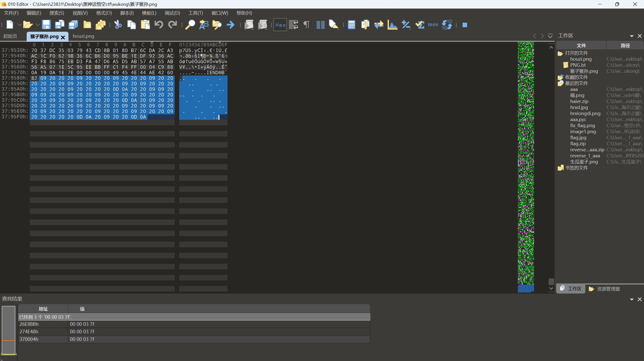The height and width of the screenshot is (361, 644).
Task: Click the Copy icon
Action: [131, 25]
